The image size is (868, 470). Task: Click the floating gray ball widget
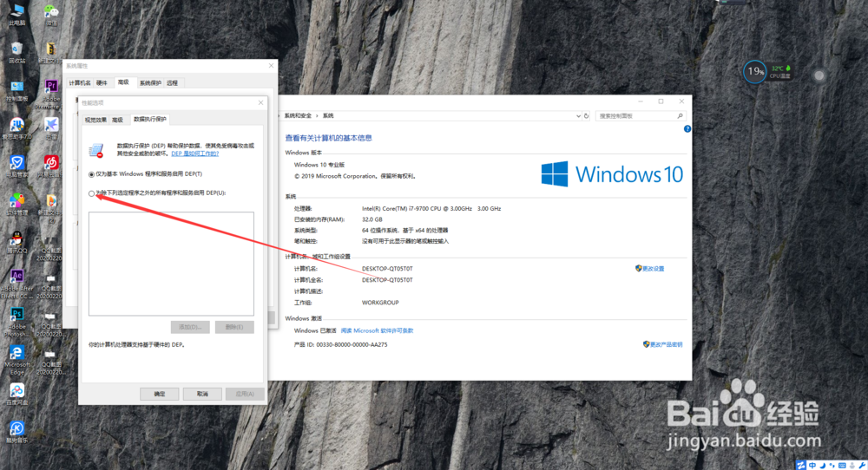pos(819,75)
